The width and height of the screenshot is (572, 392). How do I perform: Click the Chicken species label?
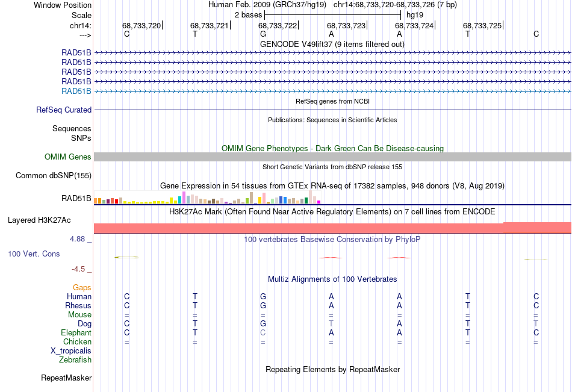coord(77,341)
